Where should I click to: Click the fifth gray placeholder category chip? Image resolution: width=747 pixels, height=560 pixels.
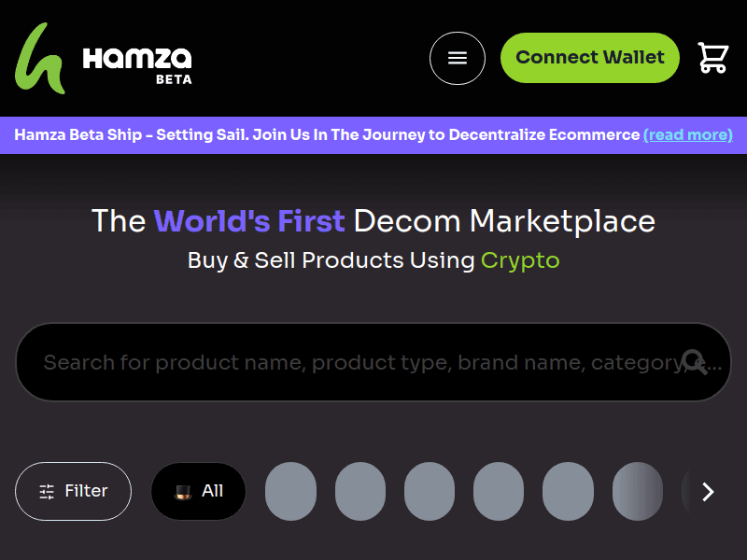pos(568,491)
